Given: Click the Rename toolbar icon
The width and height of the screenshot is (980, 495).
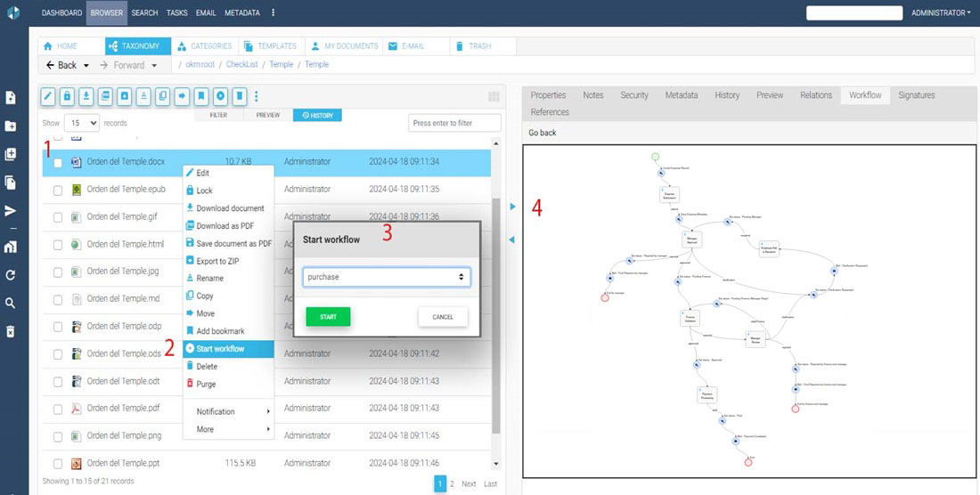Looking at the screenshot, I should tap(143, 96).
